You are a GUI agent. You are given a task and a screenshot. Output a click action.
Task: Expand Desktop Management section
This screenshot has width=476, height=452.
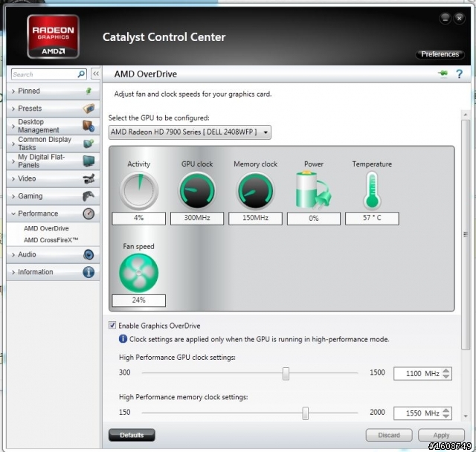(x=53, y=126)
